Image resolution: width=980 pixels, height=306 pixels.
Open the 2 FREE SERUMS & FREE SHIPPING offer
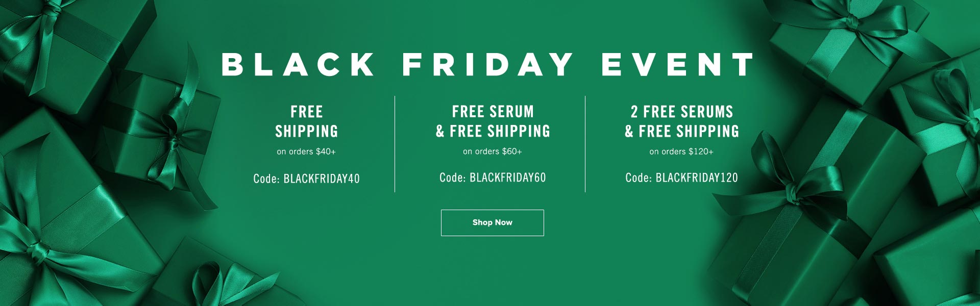point(682,121)
